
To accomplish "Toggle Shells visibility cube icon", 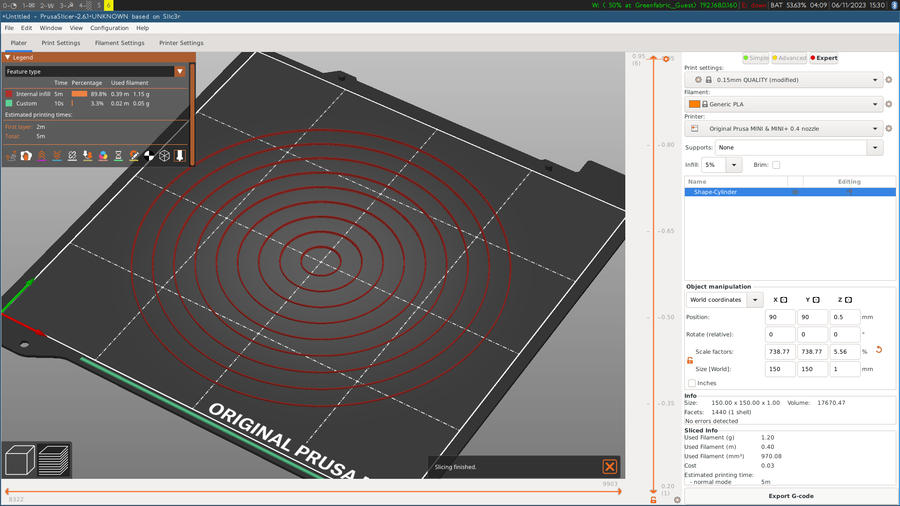I will (x=165, y=155).
